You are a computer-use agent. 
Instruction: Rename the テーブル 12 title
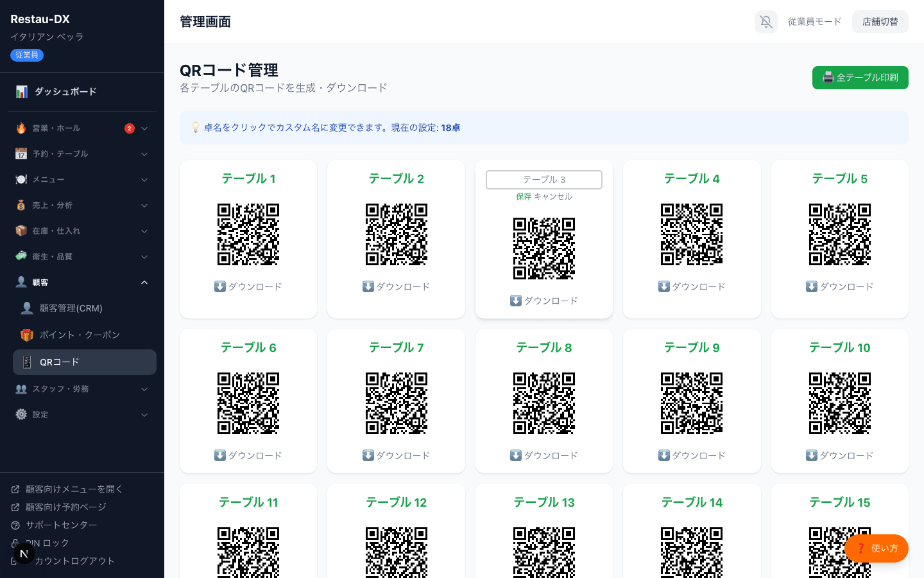pos(397,502)
